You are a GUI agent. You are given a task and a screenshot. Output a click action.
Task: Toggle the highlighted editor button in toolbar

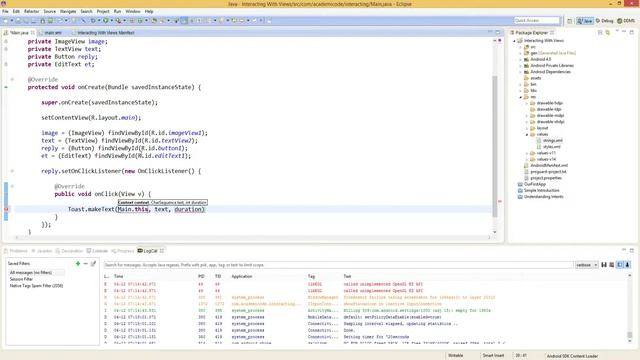pyautogui.click(x=184, y=20)
